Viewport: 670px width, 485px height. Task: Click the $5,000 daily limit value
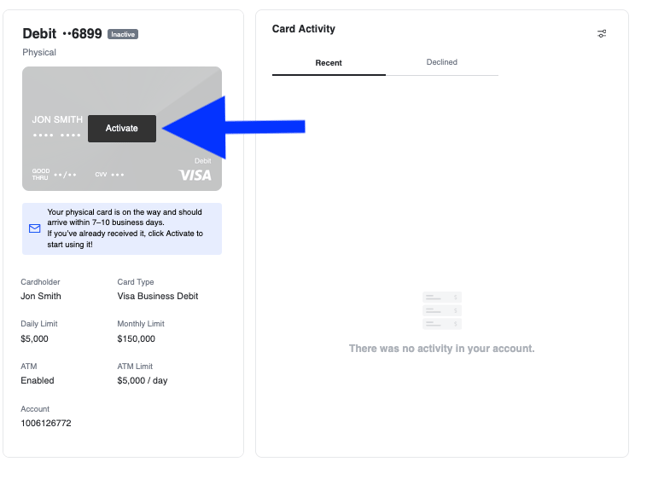(35, 339)
